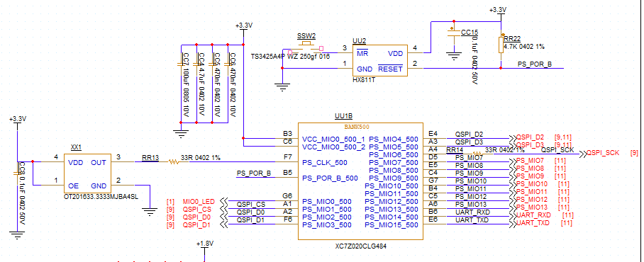Select the RR14 resistor zigzag symbol
Screen dimensions: 644x262
coord(477,154)
